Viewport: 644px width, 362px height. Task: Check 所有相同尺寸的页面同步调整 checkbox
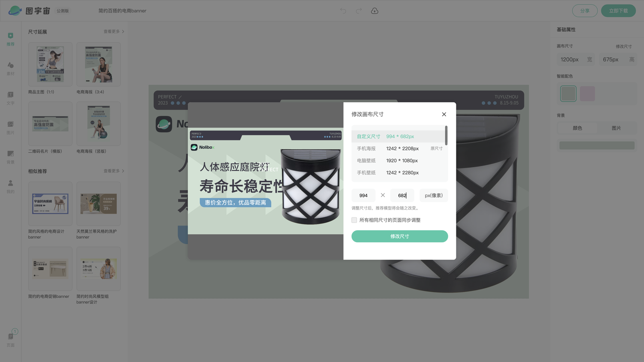coord(354,220)
